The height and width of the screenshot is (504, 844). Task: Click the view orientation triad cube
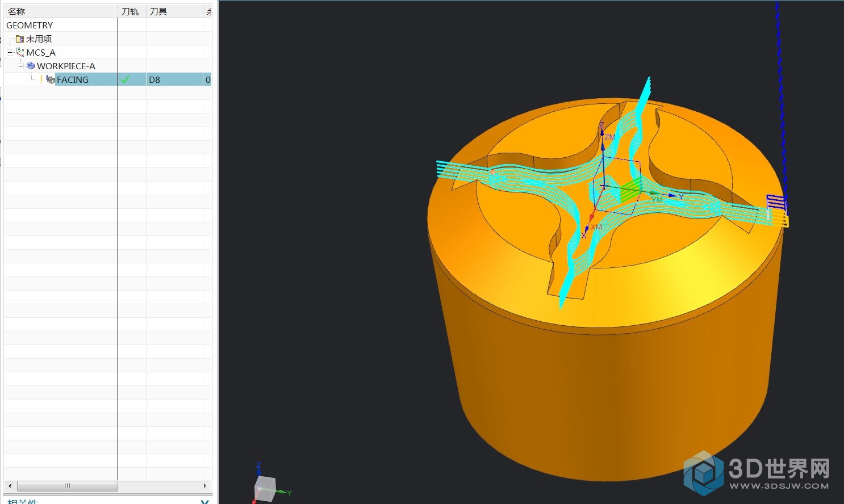point(265,488)
